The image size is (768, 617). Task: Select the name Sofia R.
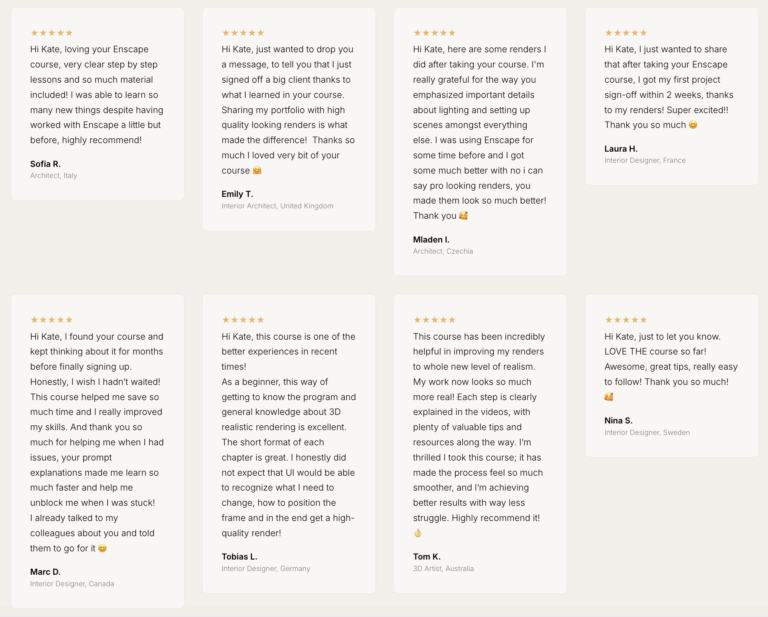45,164
